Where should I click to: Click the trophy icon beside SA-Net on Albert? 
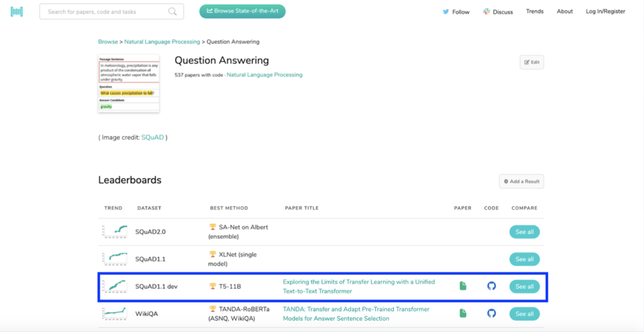(212, 227)
